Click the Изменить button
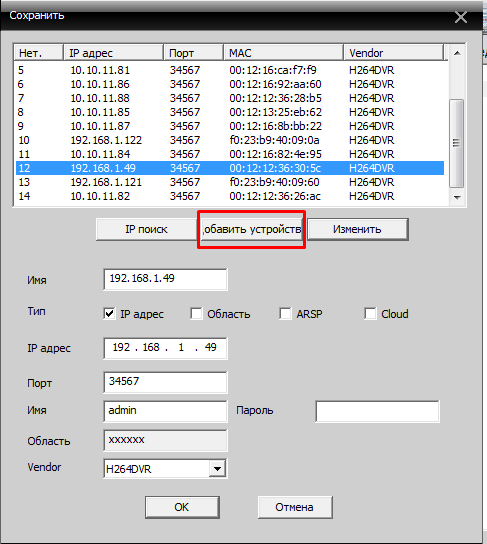This screenshot has height=544, width=487. (x=358, y=229)
